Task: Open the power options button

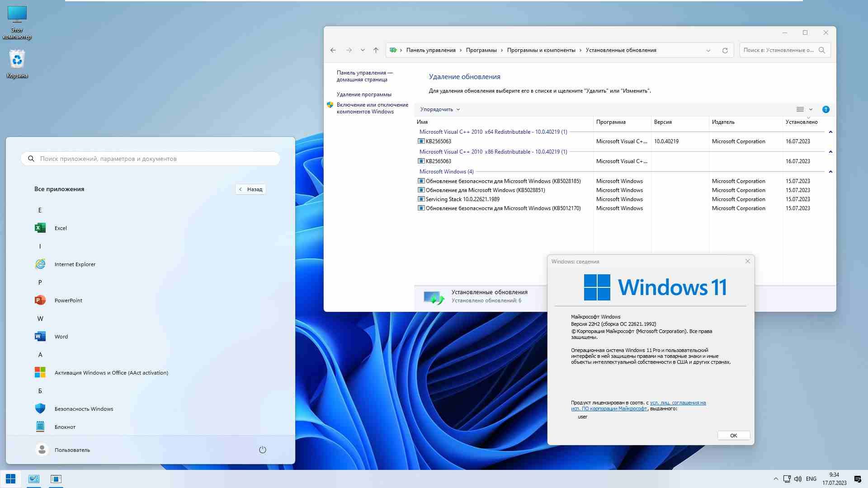Action: pos(263,450)
